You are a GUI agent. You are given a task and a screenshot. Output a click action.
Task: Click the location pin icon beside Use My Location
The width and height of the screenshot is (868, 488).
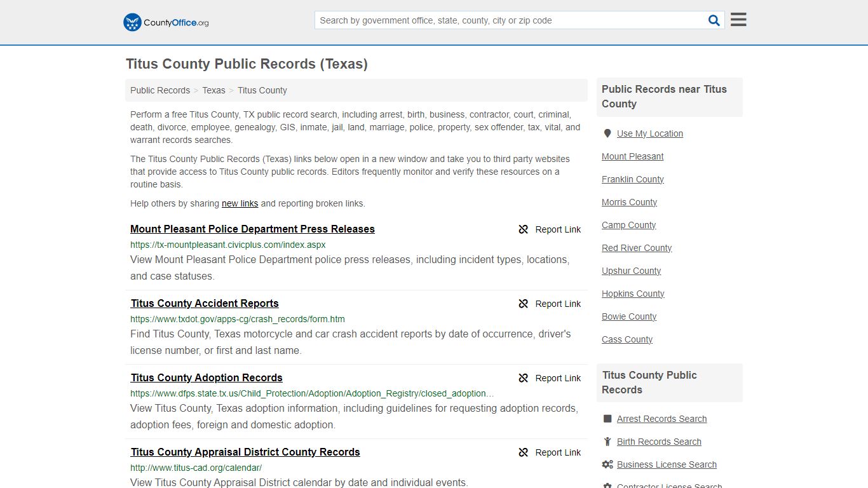click(607, 133)
